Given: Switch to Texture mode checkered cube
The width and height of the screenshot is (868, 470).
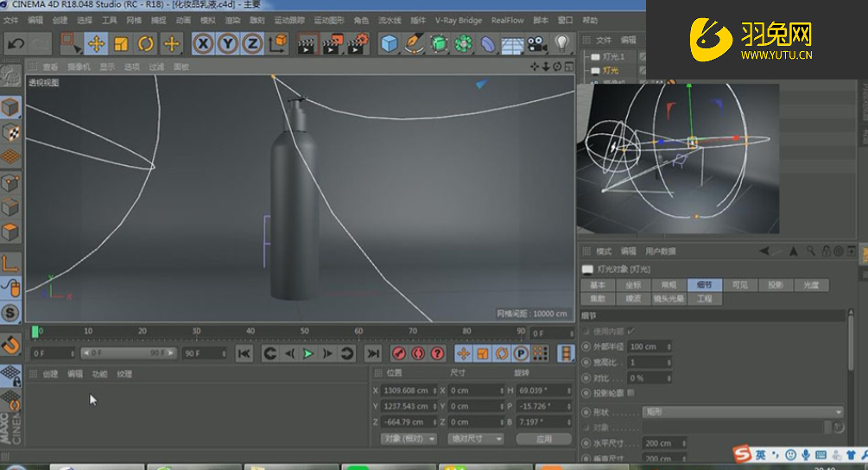Looking at the screenshot, I should 10,131.
